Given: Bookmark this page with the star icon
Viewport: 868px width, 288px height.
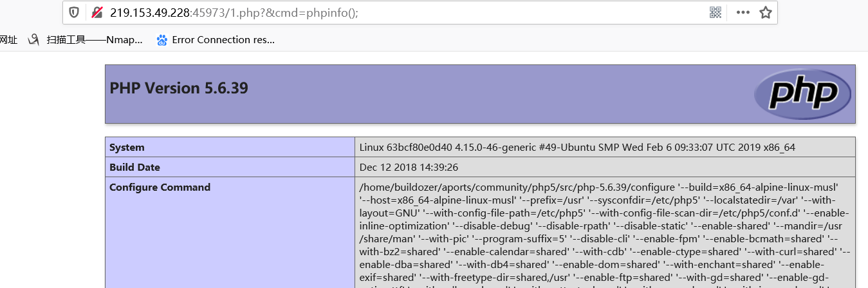Looking at the screenshot, I should 765,12.
